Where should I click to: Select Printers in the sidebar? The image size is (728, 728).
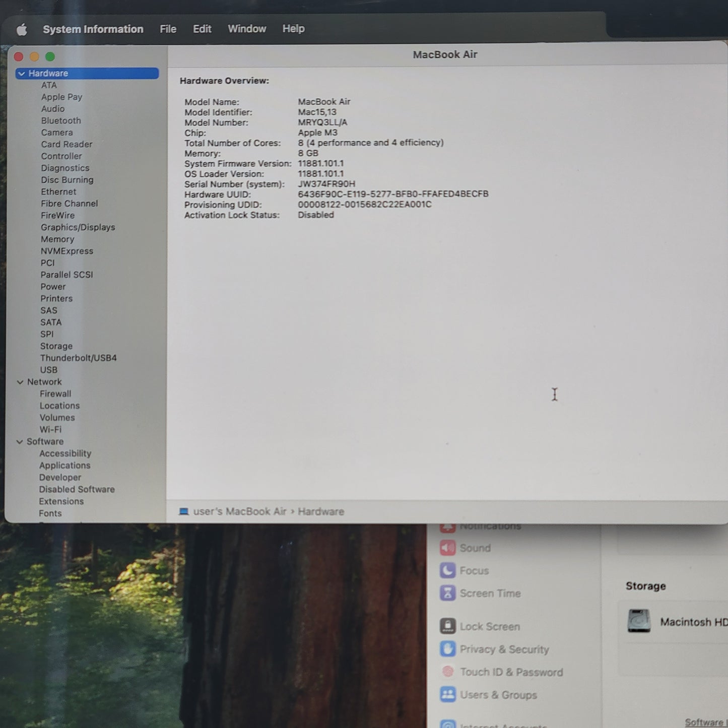[x=56, y=298]
